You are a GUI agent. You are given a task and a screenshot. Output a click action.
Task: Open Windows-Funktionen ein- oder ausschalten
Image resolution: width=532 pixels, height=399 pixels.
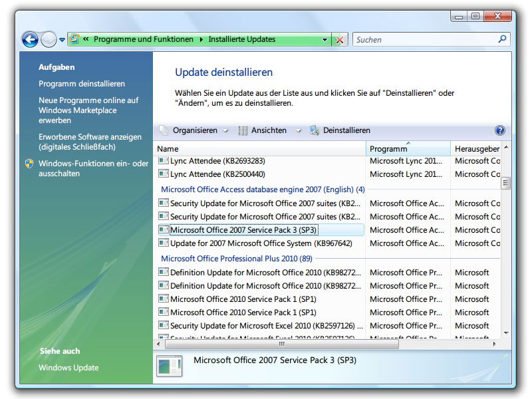[93, 168]
